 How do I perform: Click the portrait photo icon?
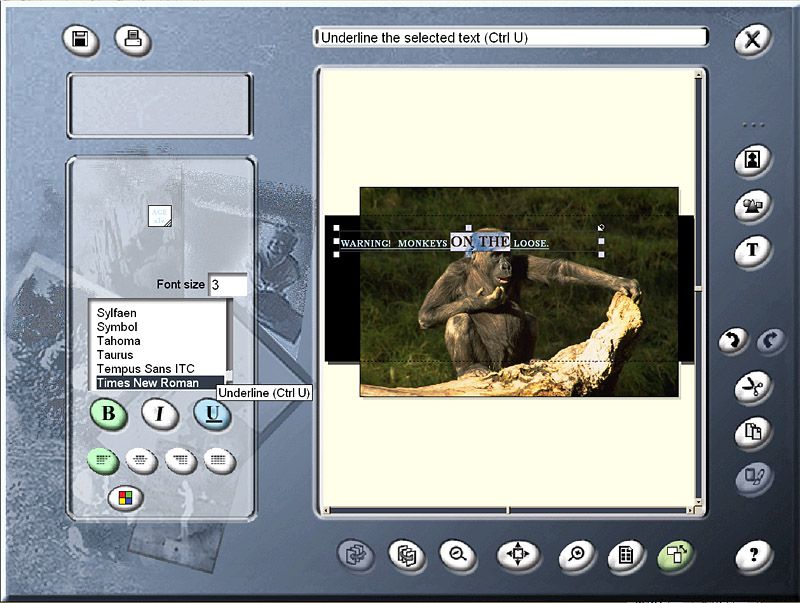(x=752, y=159)
